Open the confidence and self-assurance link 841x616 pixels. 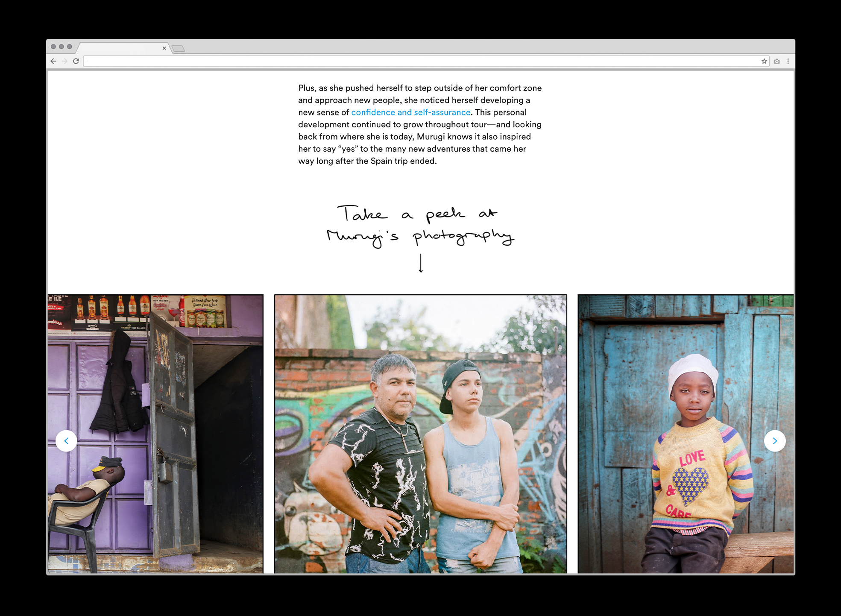click(410, 112)
